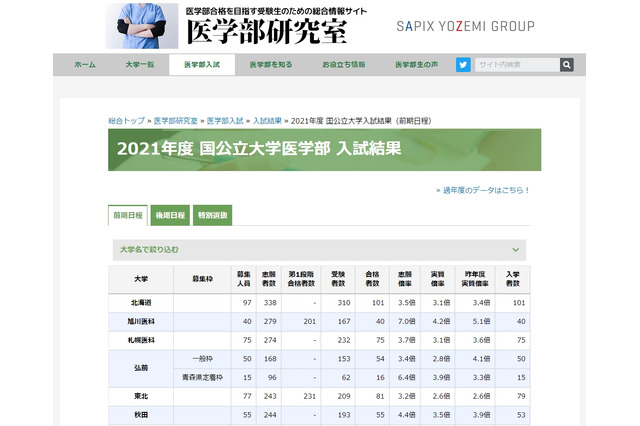Click the 募集枠 column header
The height and width of the screenshot is (426, 640).
(x=202, y=279)
